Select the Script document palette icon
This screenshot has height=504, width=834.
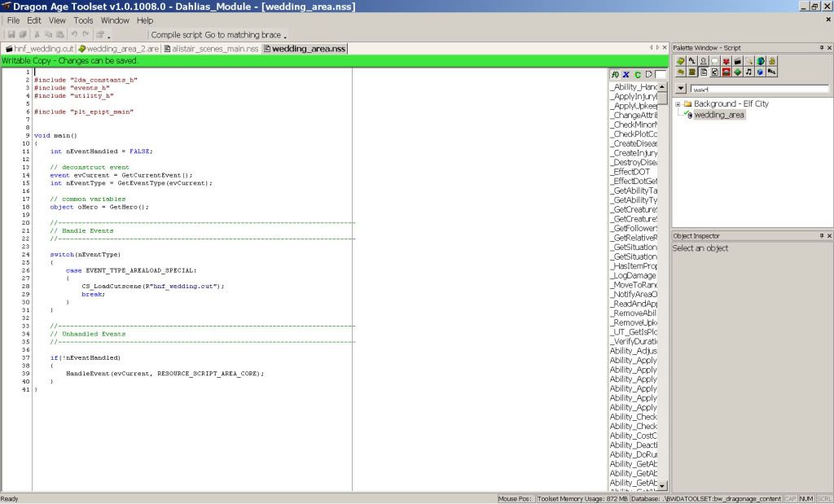[x=703, y=72]
